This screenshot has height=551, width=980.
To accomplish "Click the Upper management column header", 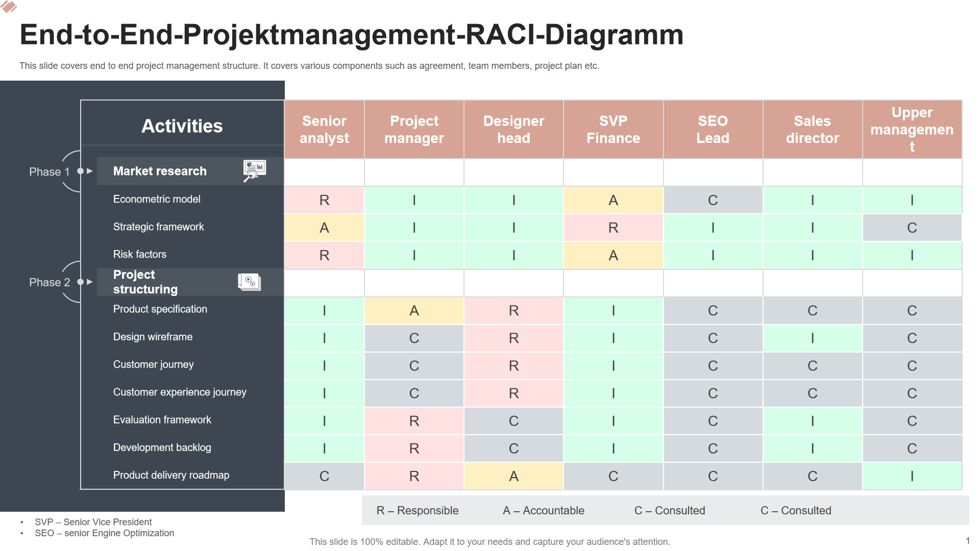I will (912, 130).
